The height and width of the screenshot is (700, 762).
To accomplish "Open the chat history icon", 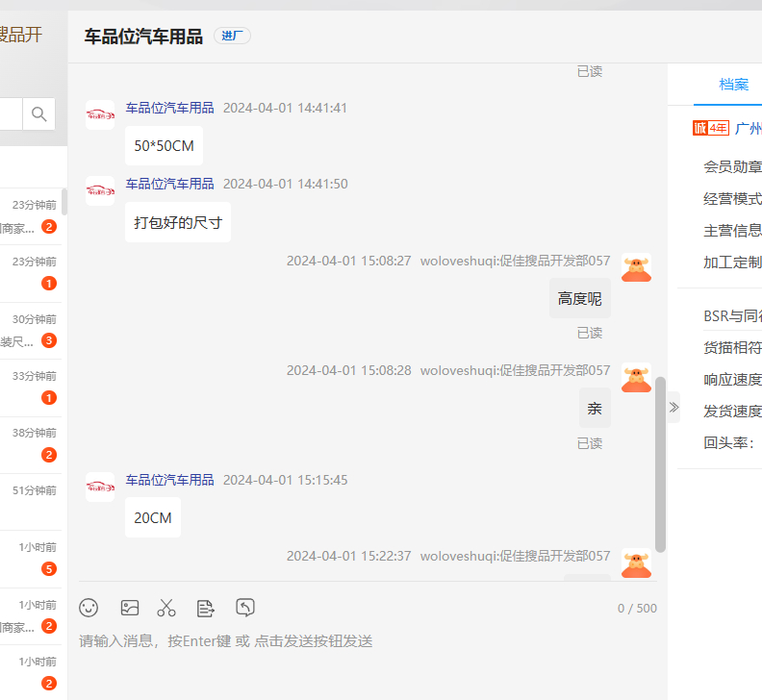I will [245, 608].
